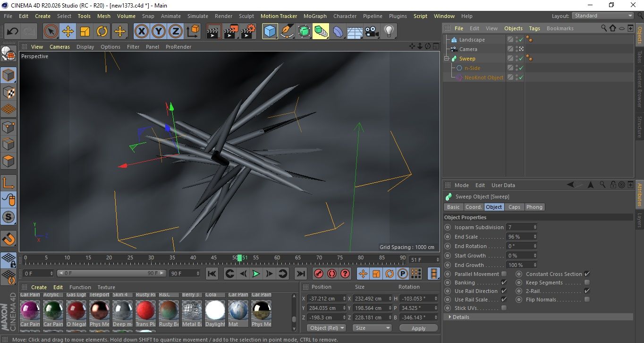Toggle Z axis lock
The height and width of the screenshot is (343, 644).
coord(176,32)
